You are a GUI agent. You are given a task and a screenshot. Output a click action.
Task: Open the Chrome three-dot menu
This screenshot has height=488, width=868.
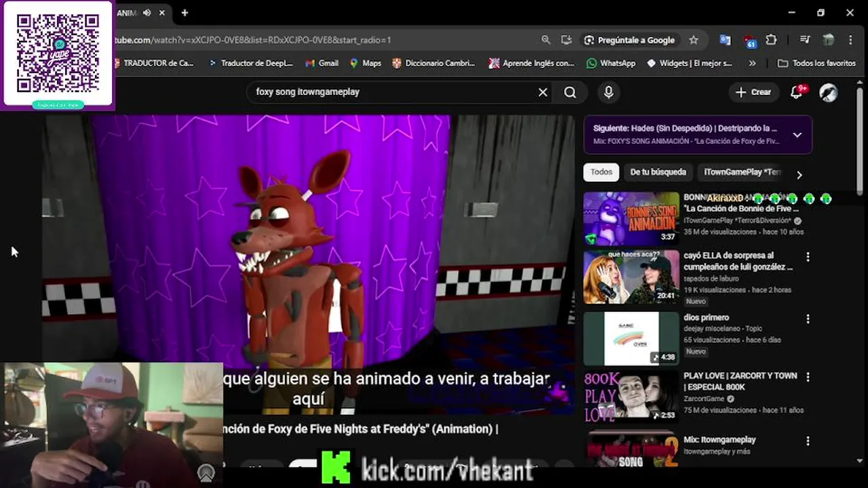[x=852, y=40]
